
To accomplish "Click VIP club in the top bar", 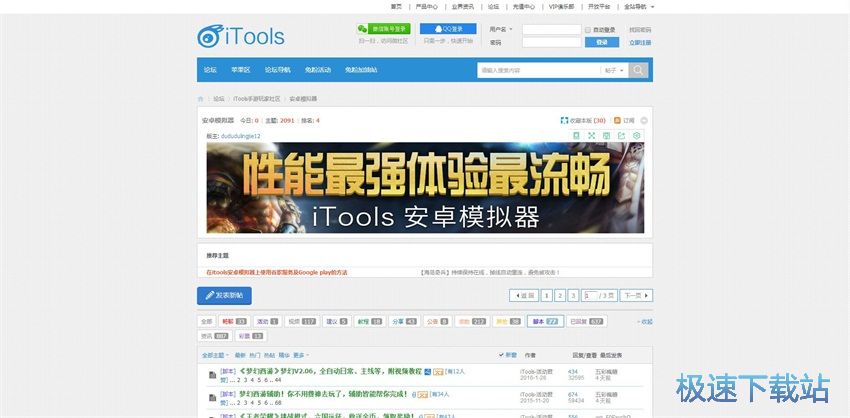I will pos(561,7).
